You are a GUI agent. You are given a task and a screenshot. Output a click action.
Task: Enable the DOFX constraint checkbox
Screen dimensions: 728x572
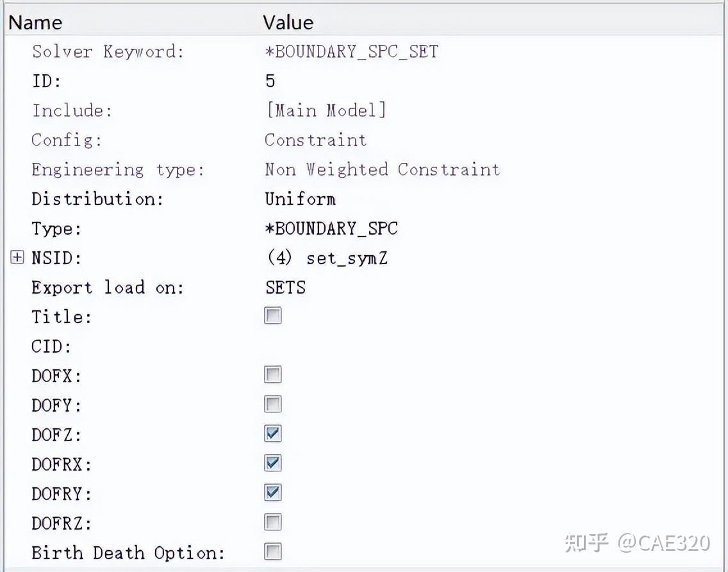tap(272, 374)
